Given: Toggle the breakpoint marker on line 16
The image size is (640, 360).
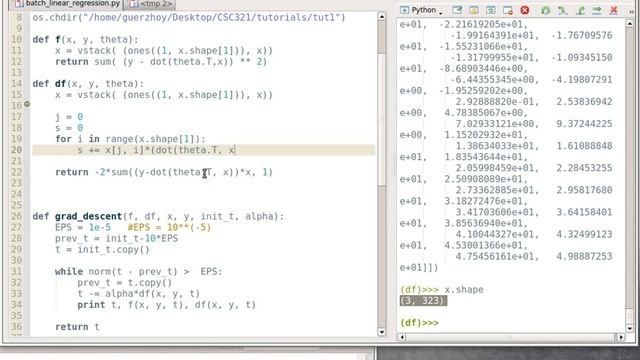Looking at the screenshot, I should [x=27, y=104].
